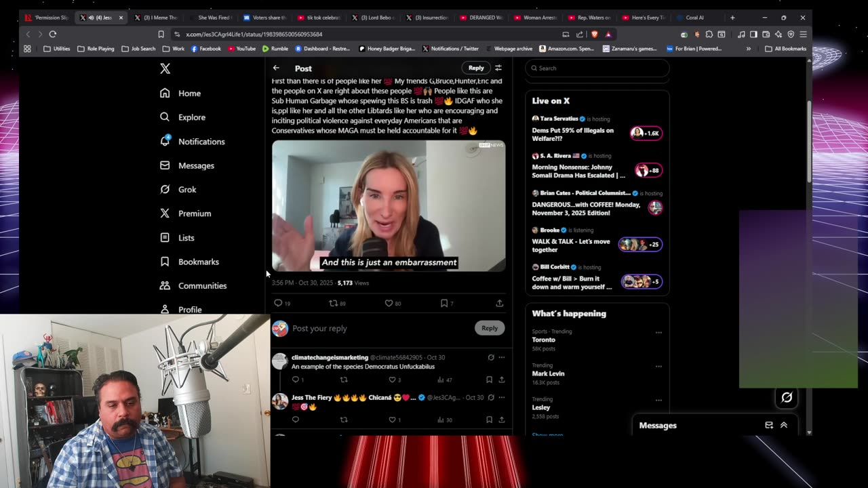
Task: Go back with the Post header arrow
Action: click(x=276, y=68)
